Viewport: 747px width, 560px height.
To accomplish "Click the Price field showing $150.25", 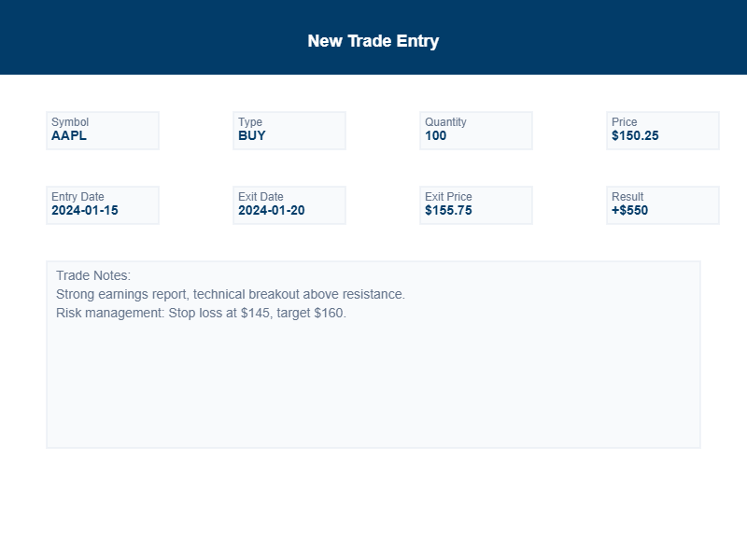I will 662,131.
